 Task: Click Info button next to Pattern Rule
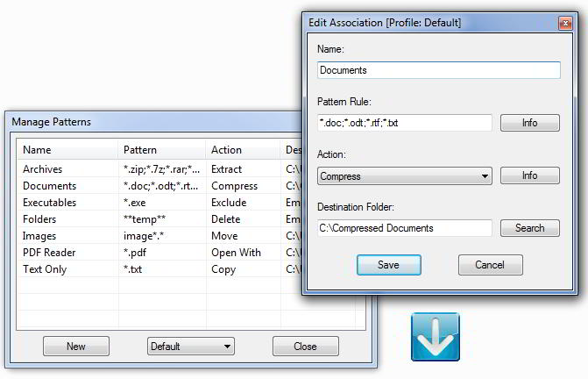pyautogui.click(x=529, y=124)
